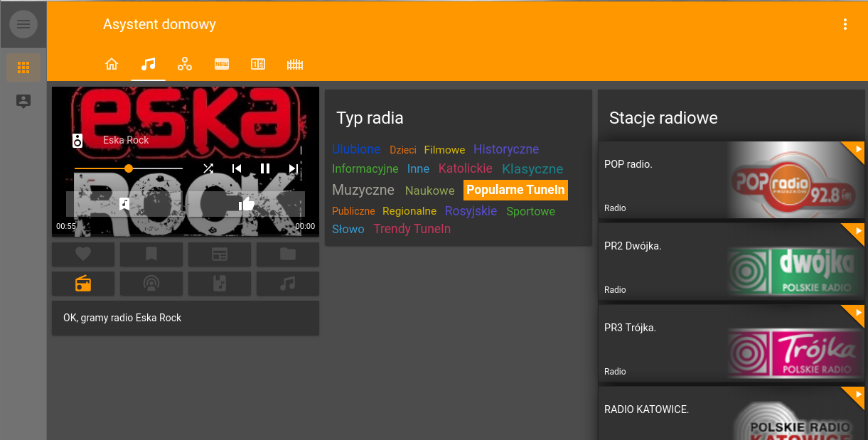
Task: Choose Ulubione radio type
Action: click(356, 149)
